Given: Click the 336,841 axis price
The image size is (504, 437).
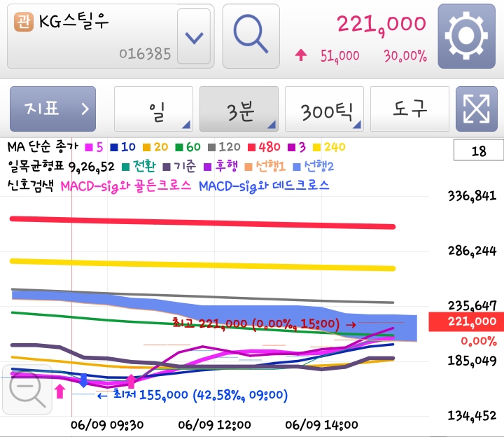Looking at the screenshot, I should coord(472,196).
